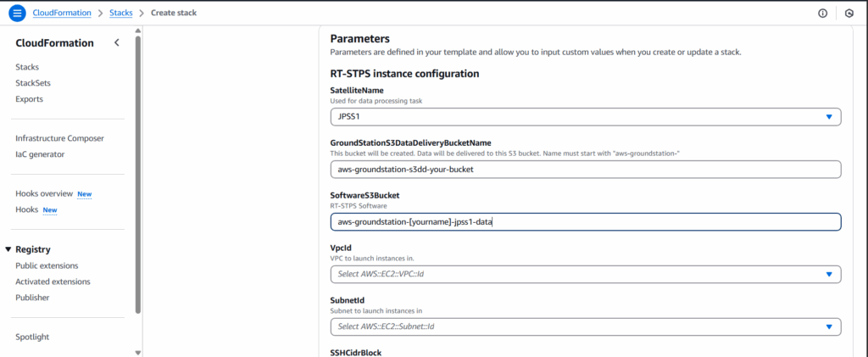Click the sidebar vertical scrollbar

(137, 170)
